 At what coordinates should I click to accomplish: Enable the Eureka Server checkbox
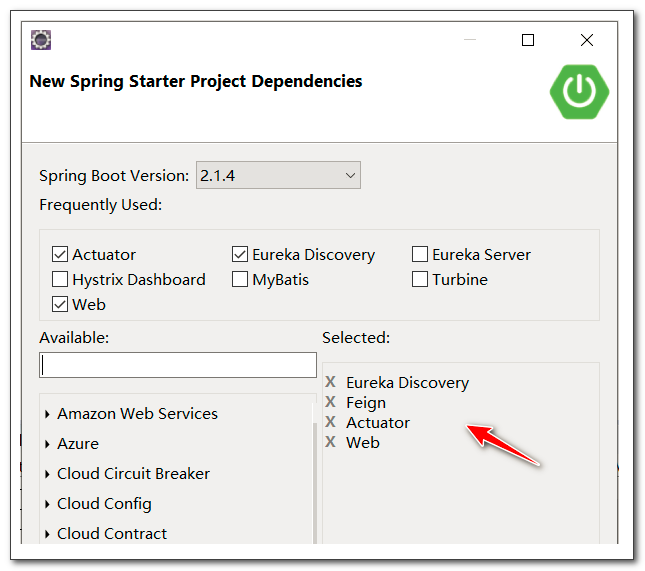click(420, 254)
